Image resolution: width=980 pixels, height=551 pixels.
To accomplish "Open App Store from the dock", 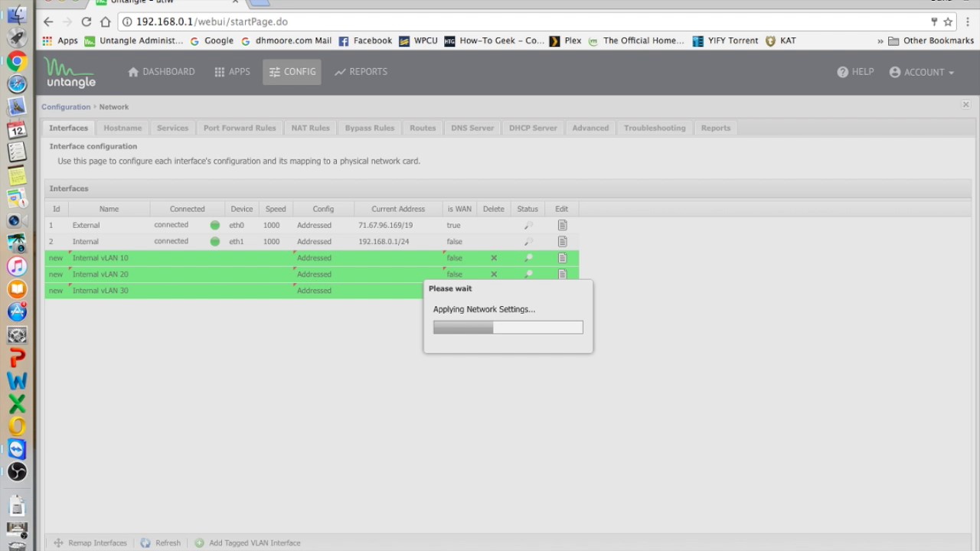I will [x=17, y=311].
